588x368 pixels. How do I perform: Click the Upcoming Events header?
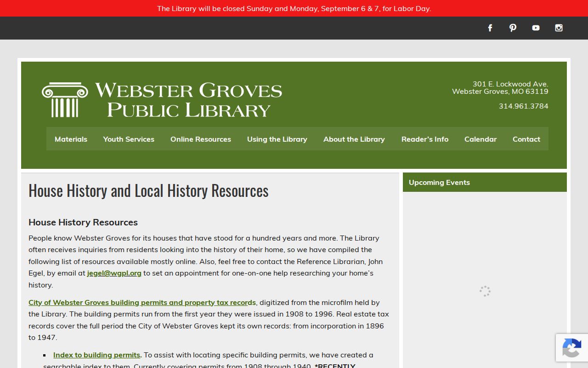point(485,183)
